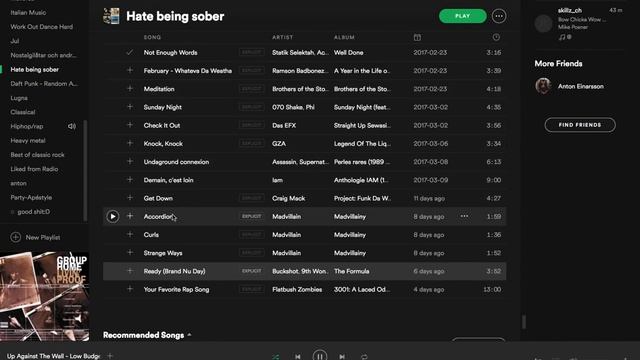Create a New Playlist
640x360 pixels.
(36, 237)
